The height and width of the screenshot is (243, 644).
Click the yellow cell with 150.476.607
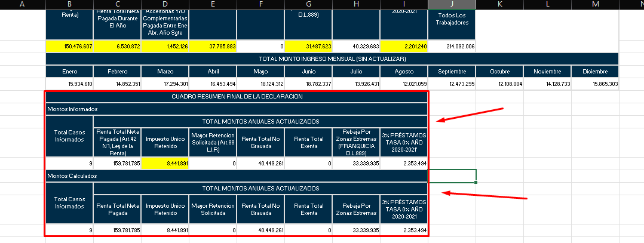69,46
